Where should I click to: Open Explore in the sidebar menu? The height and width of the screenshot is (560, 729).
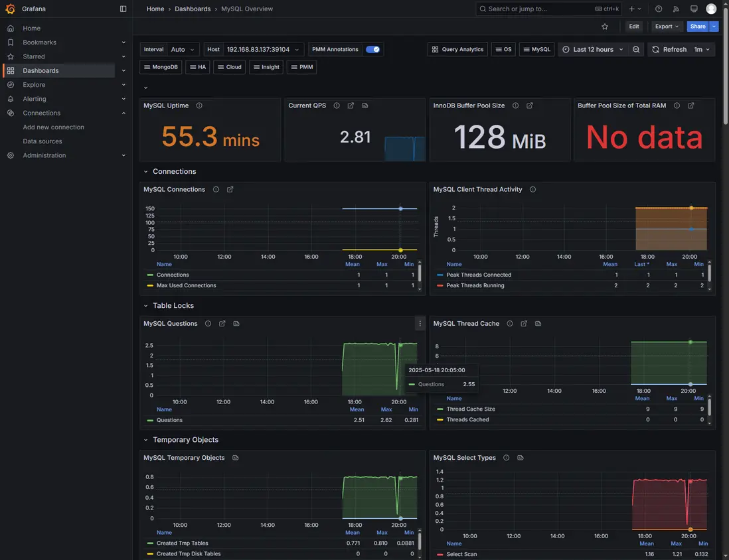[x=34, y=85]
